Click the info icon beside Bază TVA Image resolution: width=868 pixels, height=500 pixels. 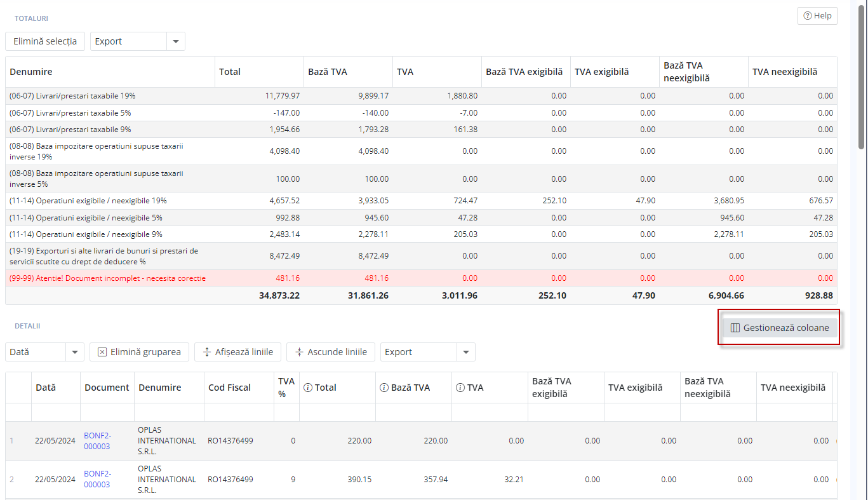click(x=384, y=388)
